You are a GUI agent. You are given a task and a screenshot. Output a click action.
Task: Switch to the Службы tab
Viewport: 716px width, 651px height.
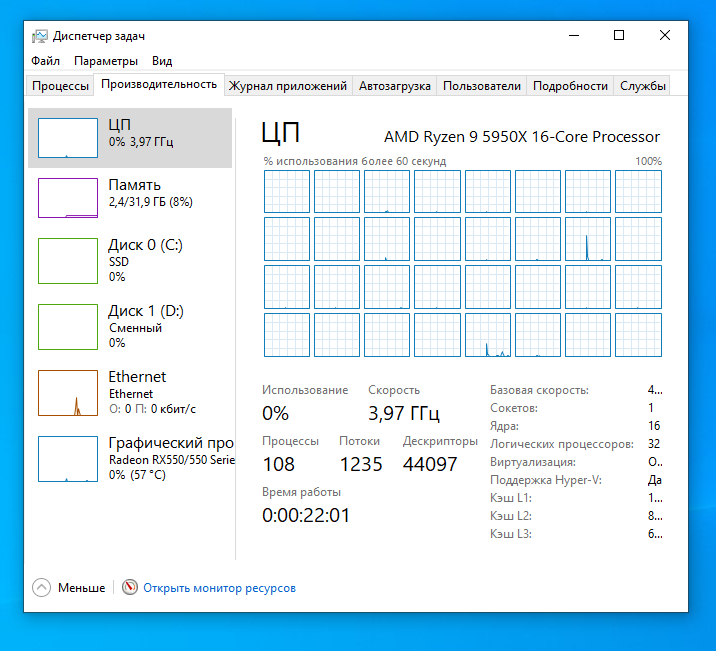coord(642,86)
